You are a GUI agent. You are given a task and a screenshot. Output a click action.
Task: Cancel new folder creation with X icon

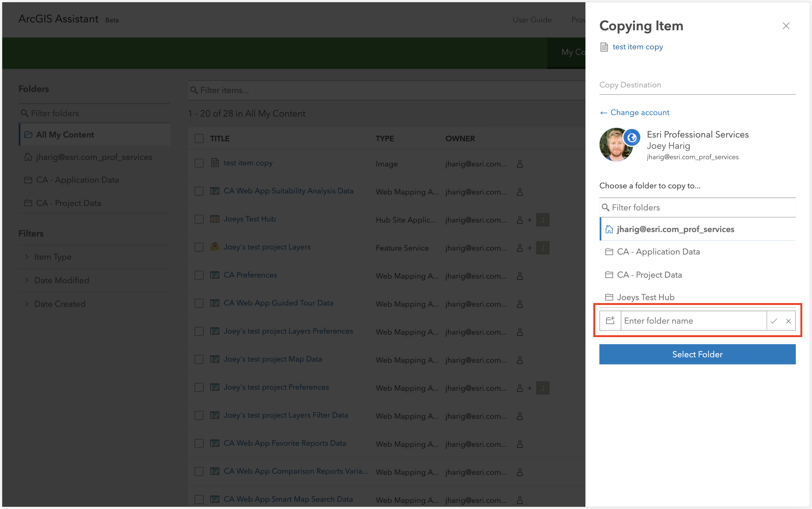788,321
